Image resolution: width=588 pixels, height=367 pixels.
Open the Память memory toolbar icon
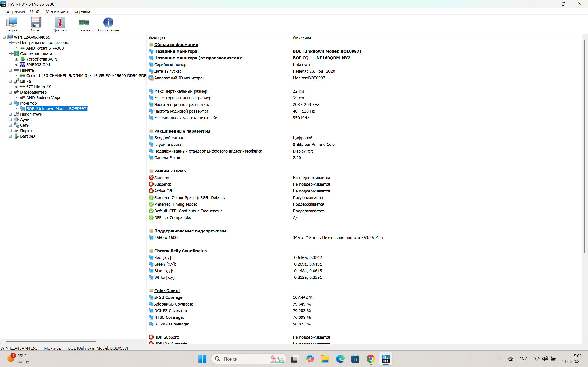pos(84,24)
